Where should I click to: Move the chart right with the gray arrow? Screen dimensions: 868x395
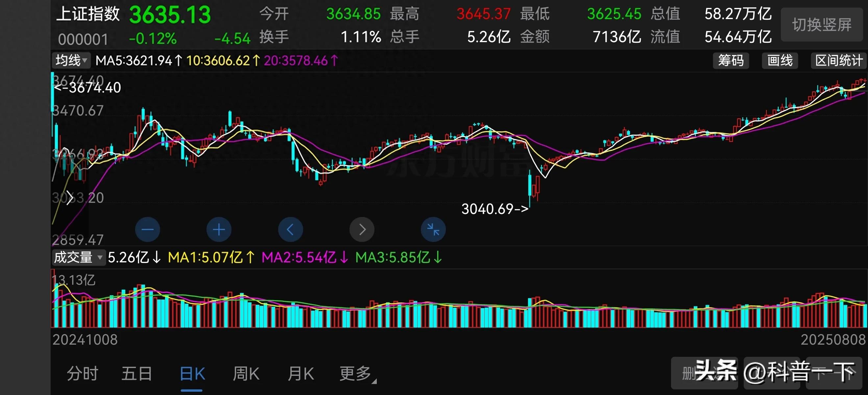pyautogui.click(x=362, y=229)
